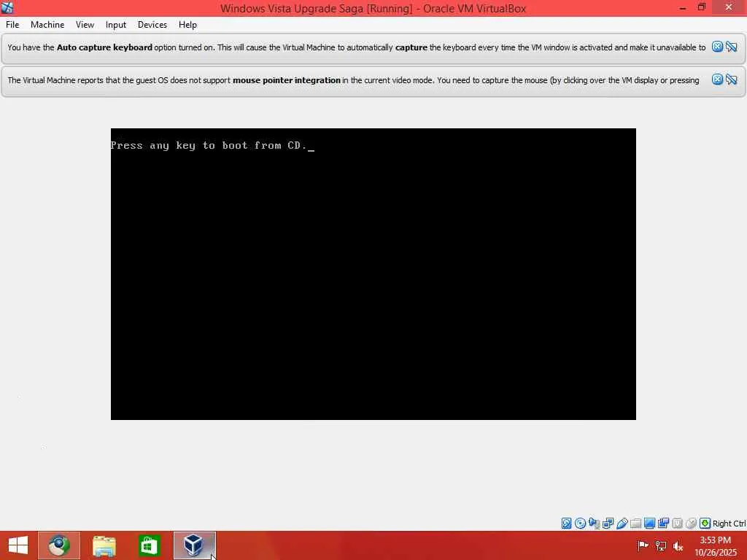Screen dimensions: 747x560
Task: Open the Devices menu
Action: [152, 25]
